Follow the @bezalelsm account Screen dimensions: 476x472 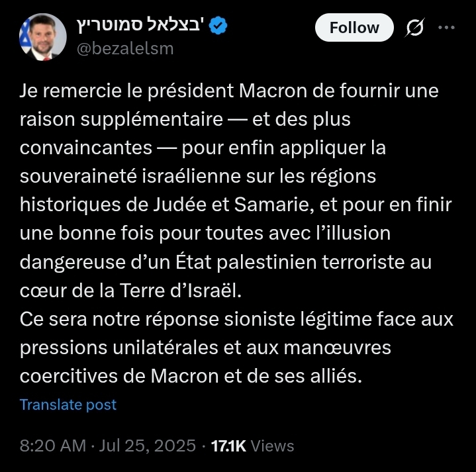(x=354, y=27)
